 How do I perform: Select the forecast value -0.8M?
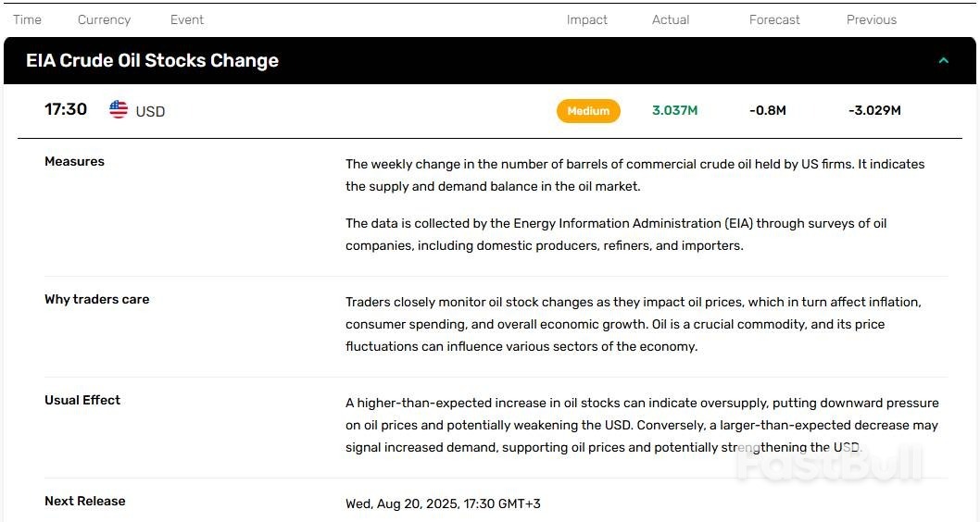tap(768, 110)
